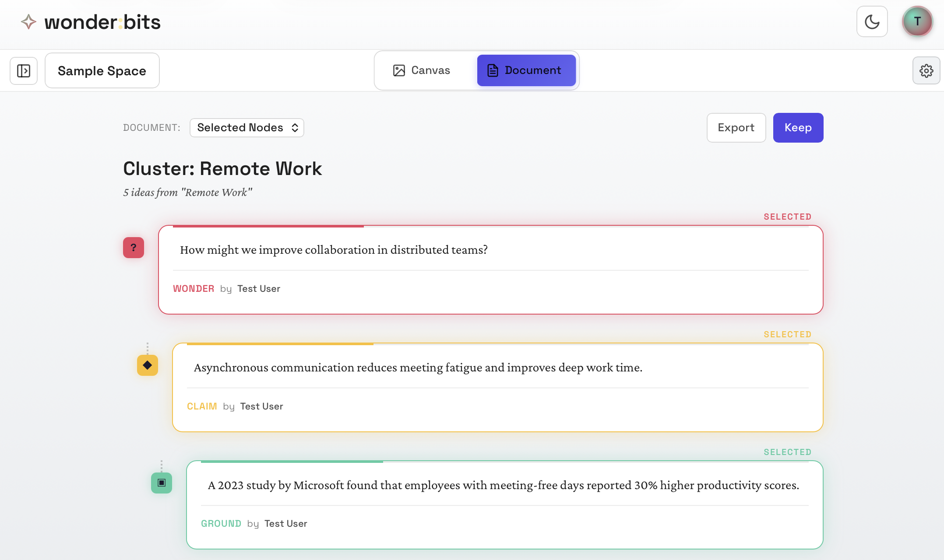Screen dimensions: 944x560
Task: Click the yellow diamond Claim icon
Action: pyautogui.click(x=148, y=365)
